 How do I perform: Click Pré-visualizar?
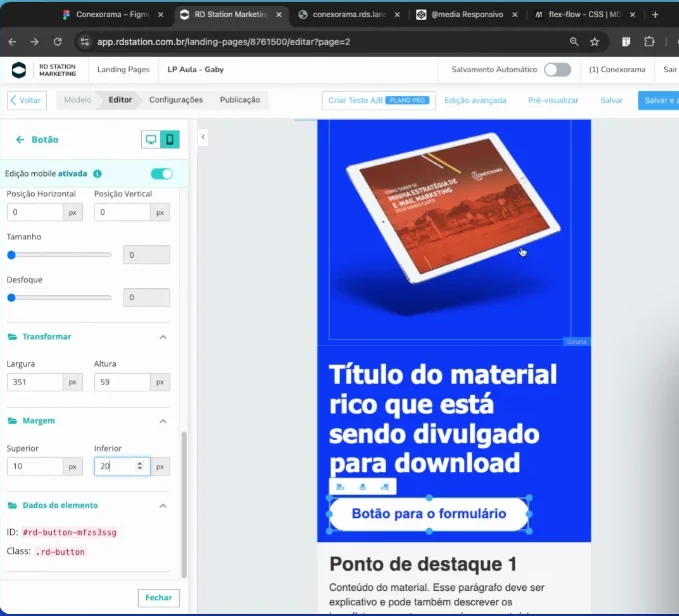pos(553,100)
